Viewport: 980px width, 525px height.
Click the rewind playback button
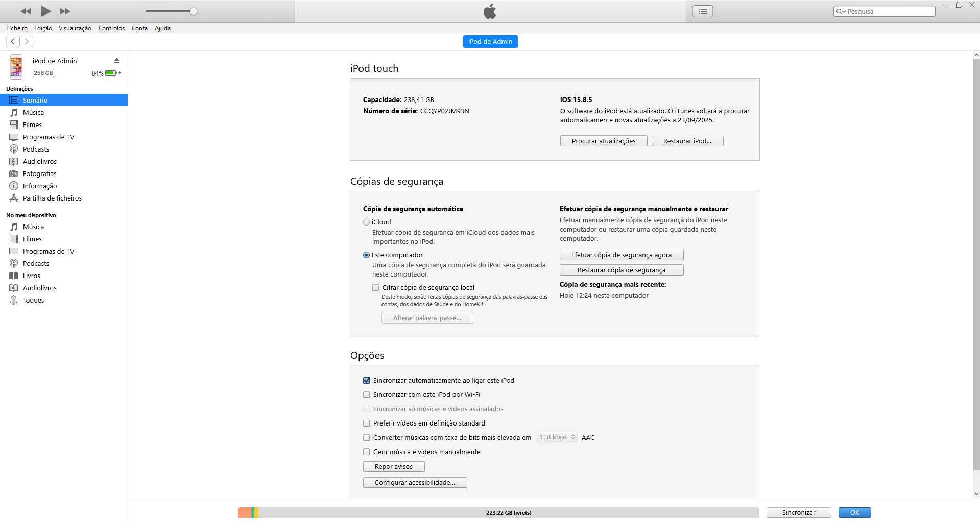(x=26, y=11)
